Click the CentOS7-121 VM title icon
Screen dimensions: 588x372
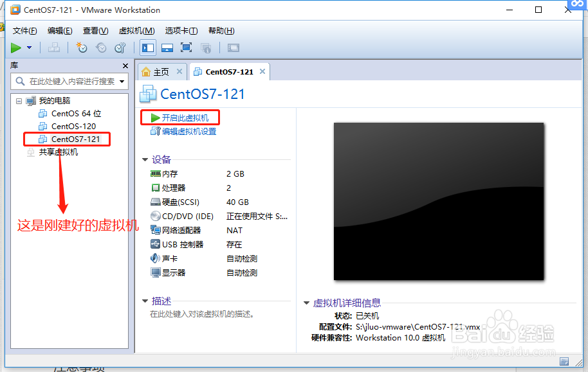coord(148,94)
